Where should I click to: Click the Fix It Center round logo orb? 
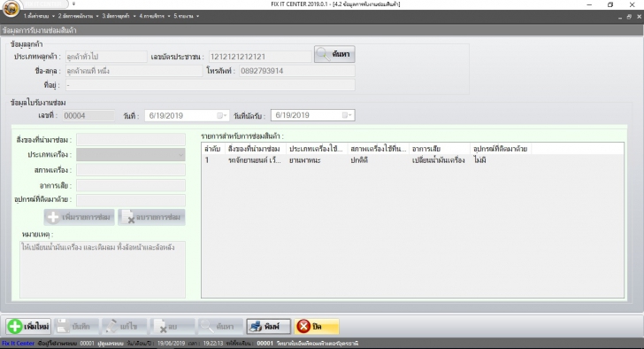tap(11, 9)
